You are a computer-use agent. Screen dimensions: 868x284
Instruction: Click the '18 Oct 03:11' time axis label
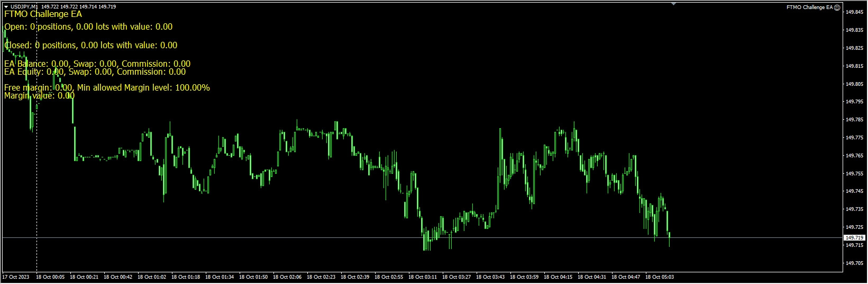pos(423,277)
